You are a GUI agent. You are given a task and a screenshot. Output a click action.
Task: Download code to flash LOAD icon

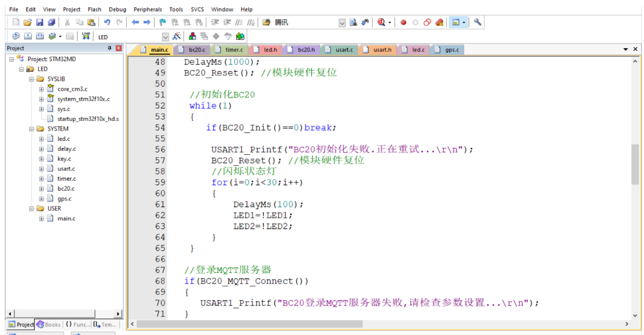(86, 36)
